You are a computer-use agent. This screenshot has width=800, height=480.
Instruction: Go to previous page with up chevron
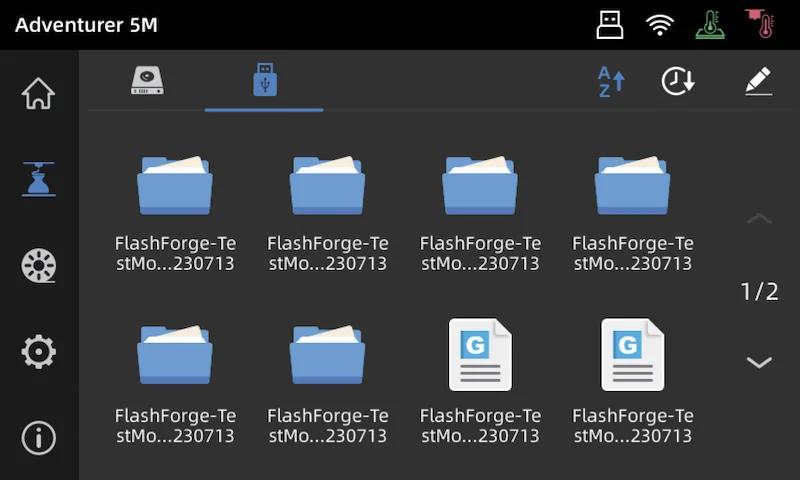point(759,219)
